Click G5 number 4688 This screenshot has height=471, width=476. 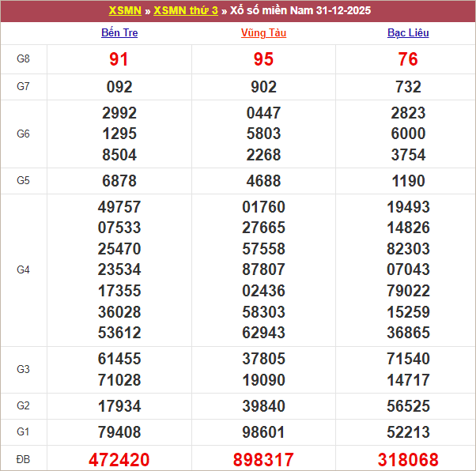coord(263,181)
